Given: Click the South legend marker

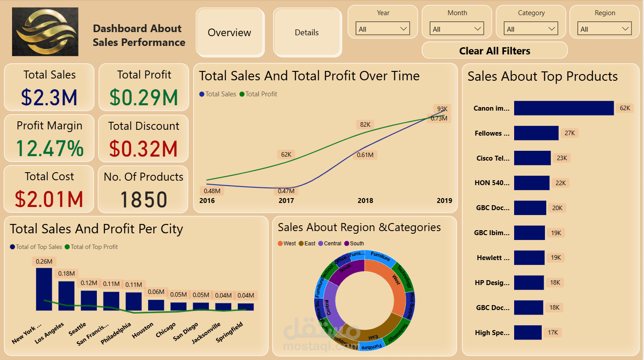Looking at the screenshot, I should (x=347, y=244).
